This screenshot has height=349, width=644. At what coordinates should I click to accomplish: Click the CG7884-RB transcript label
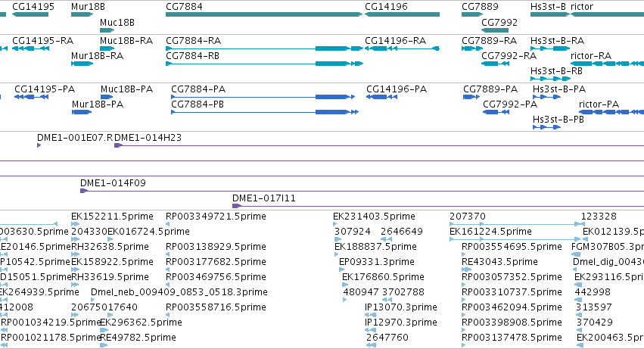pyautogui.click(x=193, y=56)
